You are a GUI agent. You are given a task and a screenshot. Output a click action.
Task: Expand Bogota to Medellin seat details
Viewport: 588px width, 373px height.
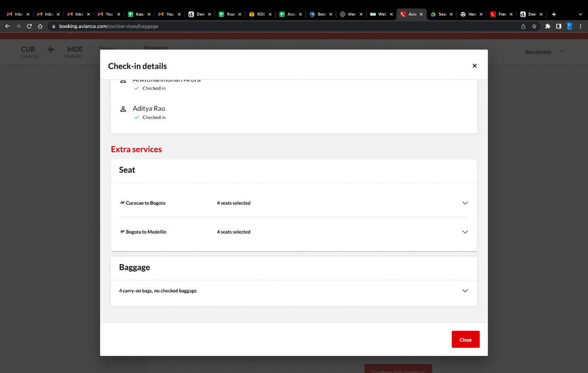(x=465, y=232)
